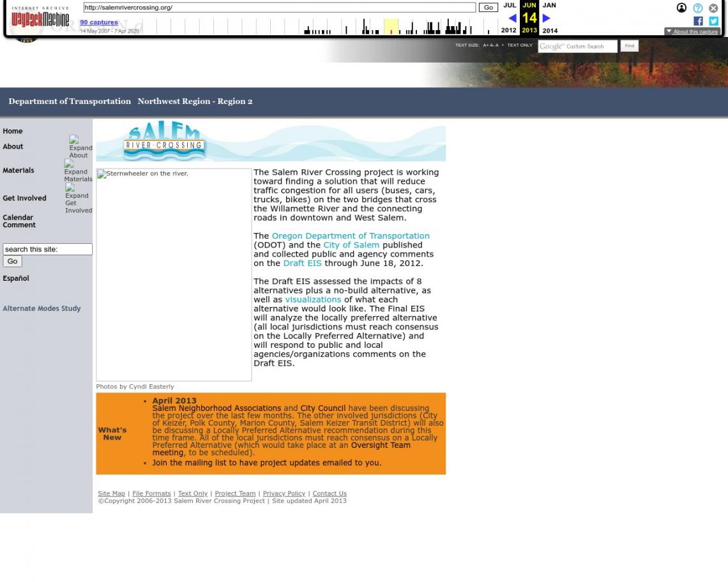
Task: Close the Wayback Machine toolbar
Action: [713, 8]
